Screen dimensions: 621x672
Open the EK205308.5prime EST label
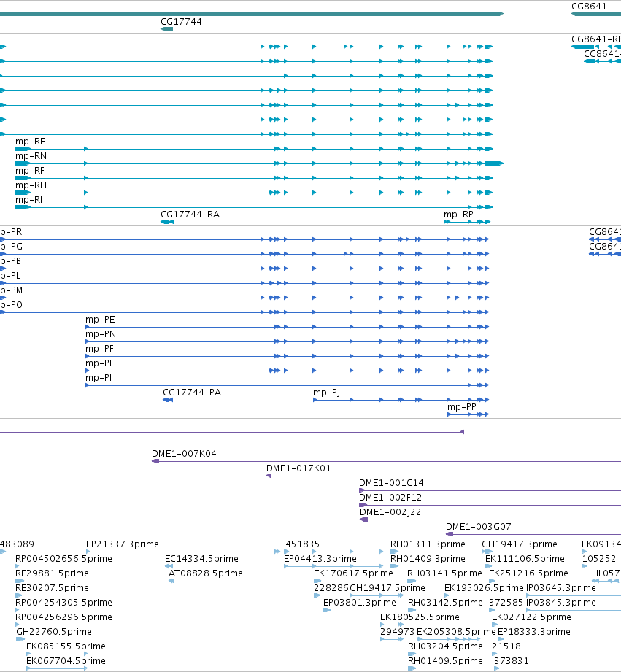tap(456, 631)
